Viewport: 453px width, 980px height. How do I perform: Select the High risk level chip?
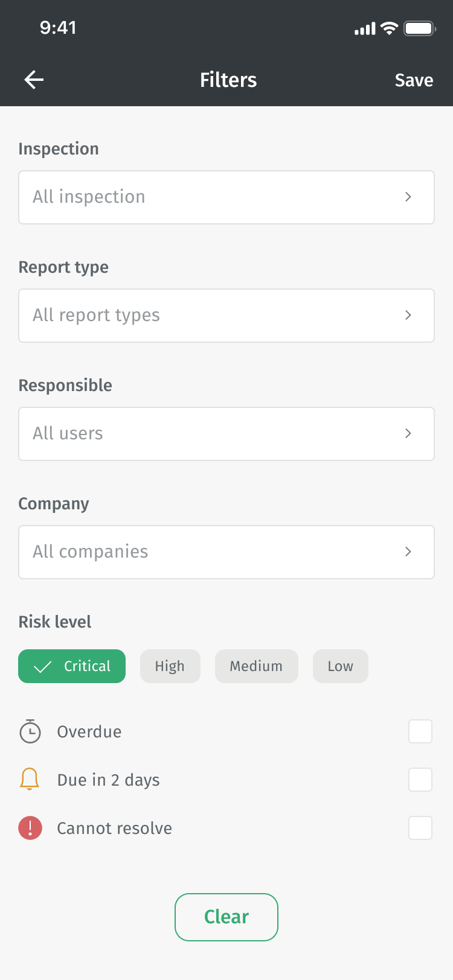[x=170, y=666]
